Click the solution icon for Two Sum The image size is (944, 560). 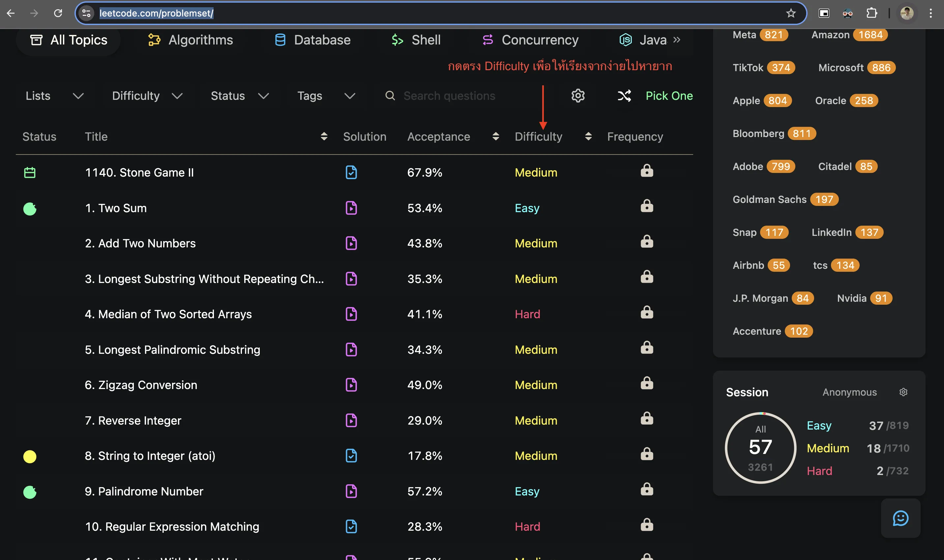tap(352, 207)
